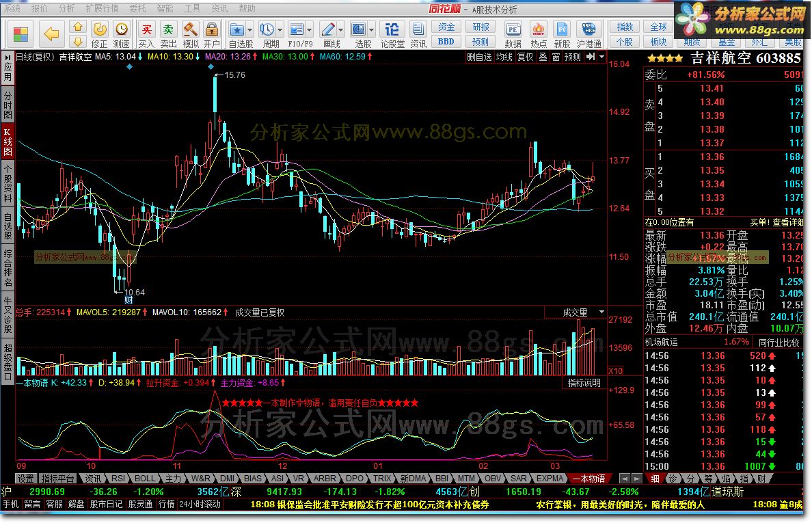Toggle 删自选 remove from watchlist

pos(479,57)
